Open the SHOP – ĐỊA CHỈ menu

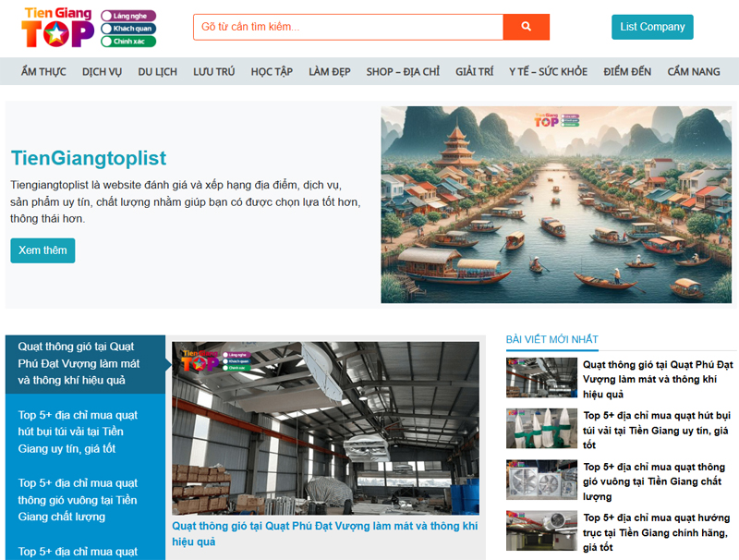(402, 72)
